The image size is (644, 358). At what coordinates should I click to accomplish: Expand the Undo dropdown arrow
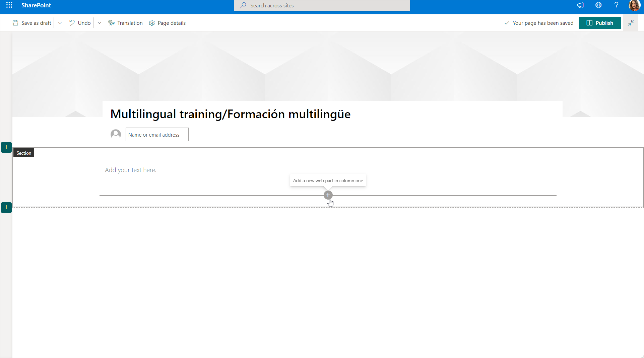[100, 23]
